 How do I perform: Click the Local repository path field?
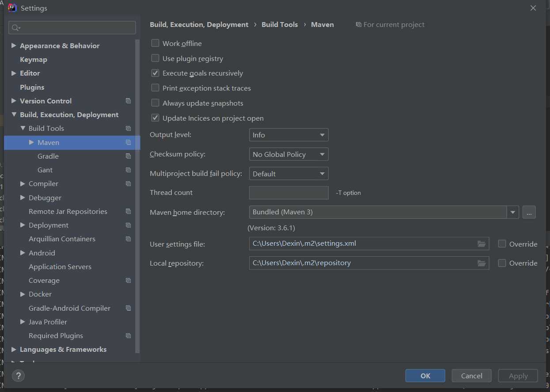point(369,263)
